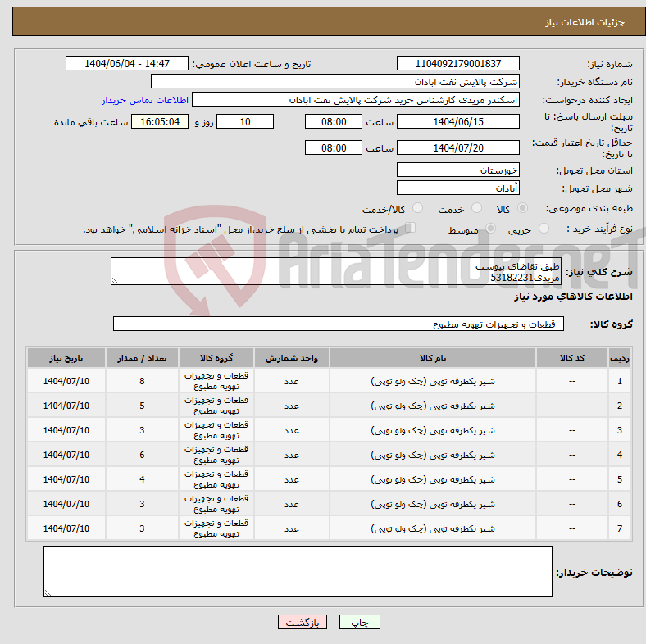
Task: Click the response deadline date 1404/06/15
Action: (457, 122)
